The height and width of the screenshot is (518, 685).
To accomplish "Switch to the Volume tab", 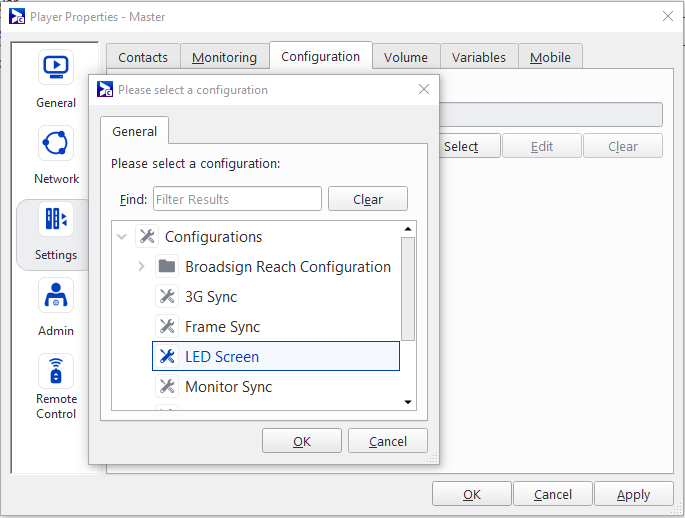I will 405,57.
